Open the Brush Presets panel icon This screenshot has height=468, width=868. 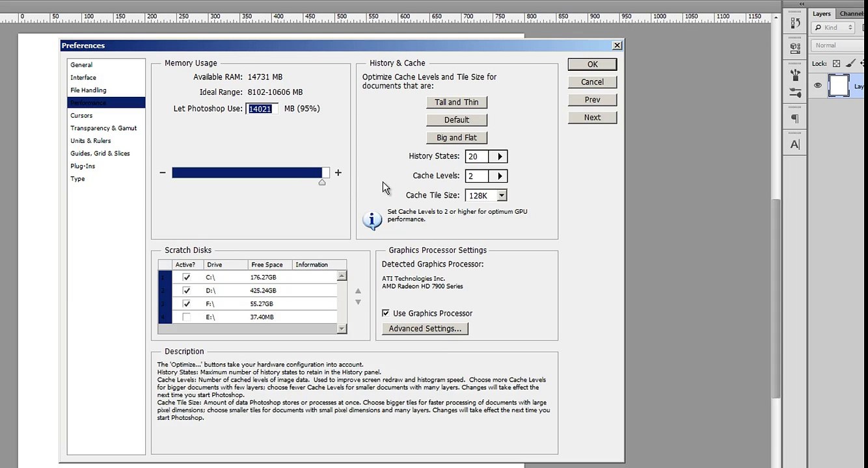pos(795,94)
